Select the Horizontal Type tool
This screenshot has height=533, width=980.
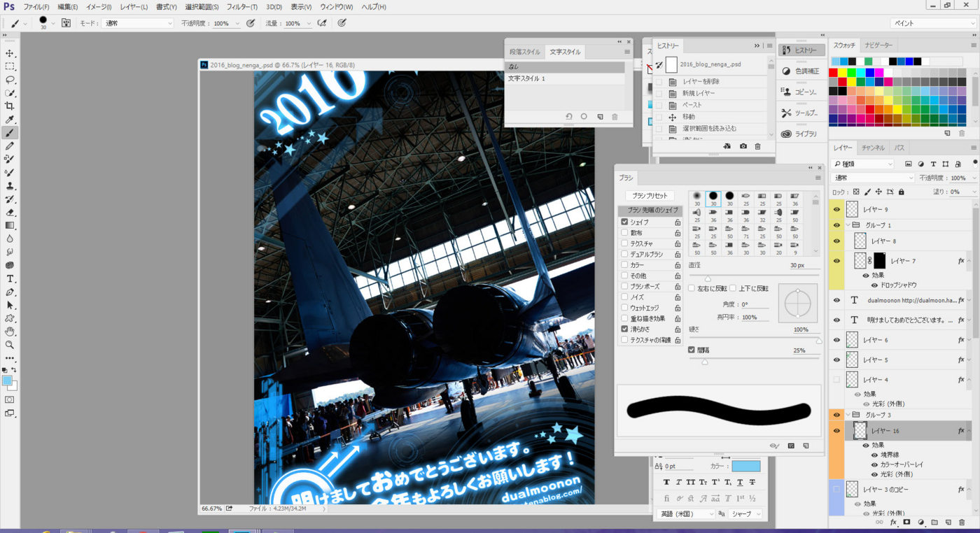tap(10, 279)
